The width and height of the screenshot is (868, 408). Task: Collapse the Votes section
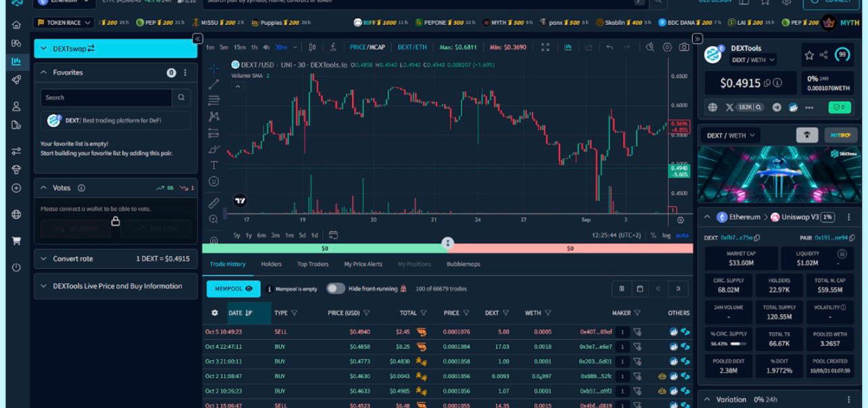[44, 188]
